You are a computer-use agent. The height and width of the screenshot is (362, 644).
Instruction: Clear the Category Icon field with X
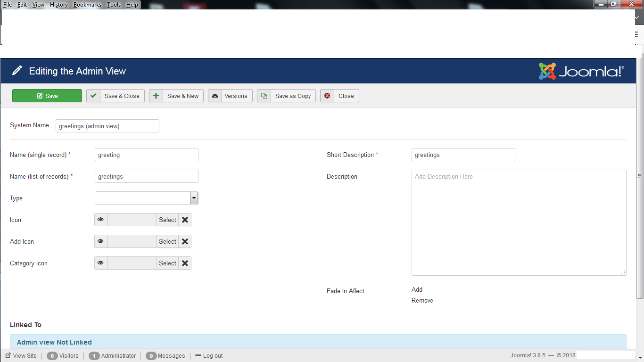click(185, 263)
